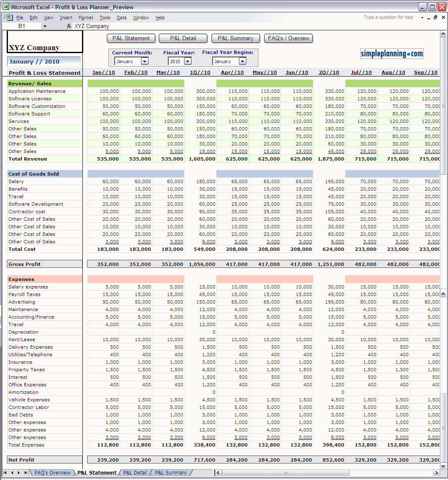This screenshot has width=448, height=480.
Task: Expand the Fiscal Year Begins dropdown
Action: (x=243, y=61)
